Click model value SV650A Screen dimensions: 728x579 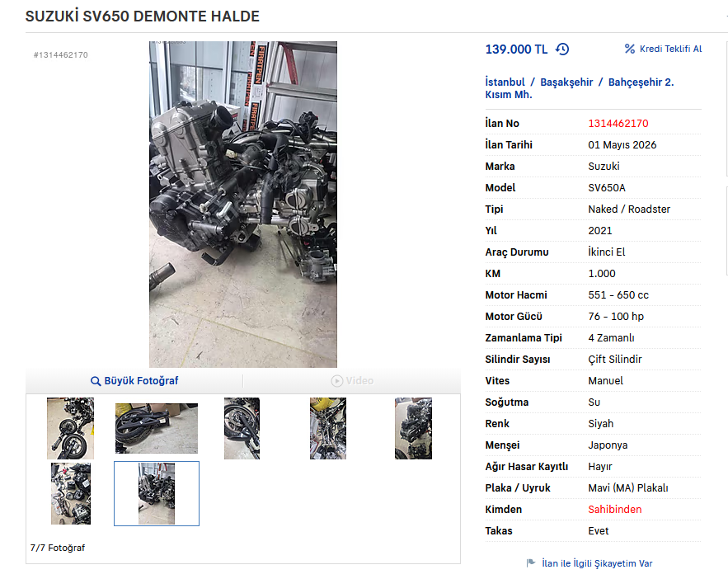click(607, 187)
